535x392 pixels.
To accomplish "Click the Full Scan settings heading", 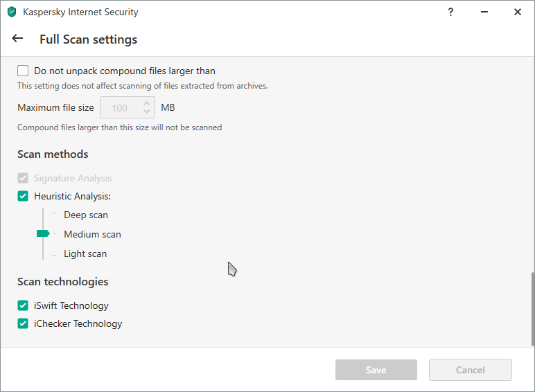I will click(x=88, y=39).
